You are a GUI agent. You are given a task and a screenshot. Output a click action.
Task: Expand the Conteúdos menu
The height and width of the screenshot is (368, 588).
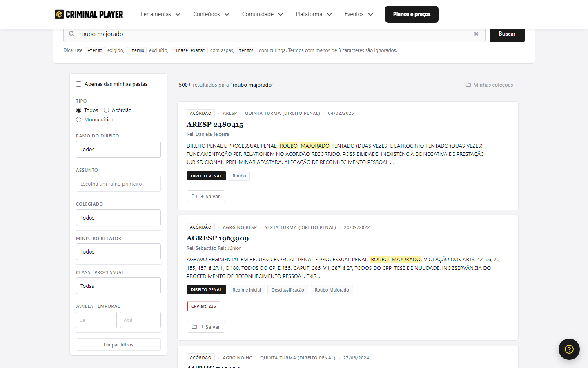212,14
